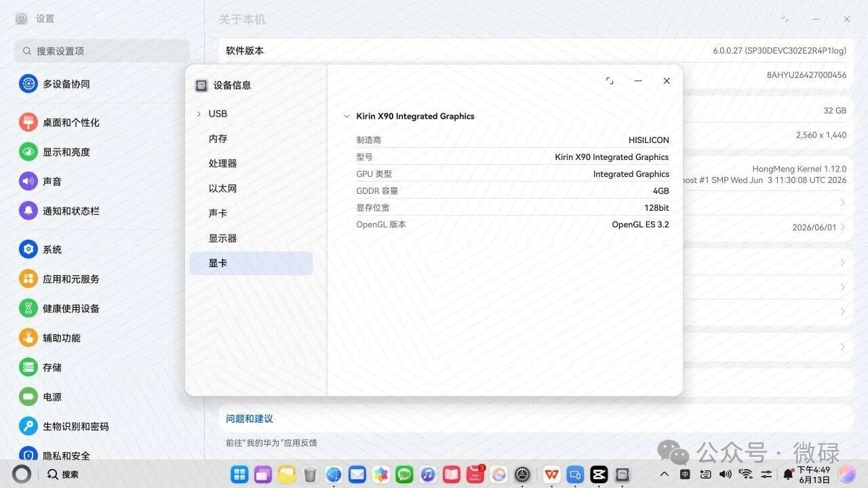The image size is (868, 488).
Task: Show hidden tray icons with up chevron
Action: coord(665,474)
